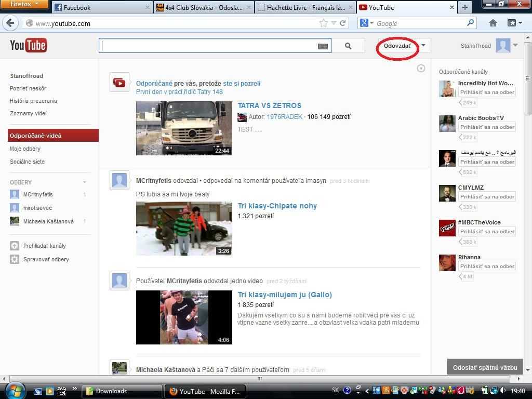Viewport: 532px width, 399px height.
Task: Click the 1976RADEK author link
Action: pyautogui.click(x=284, y=117)
